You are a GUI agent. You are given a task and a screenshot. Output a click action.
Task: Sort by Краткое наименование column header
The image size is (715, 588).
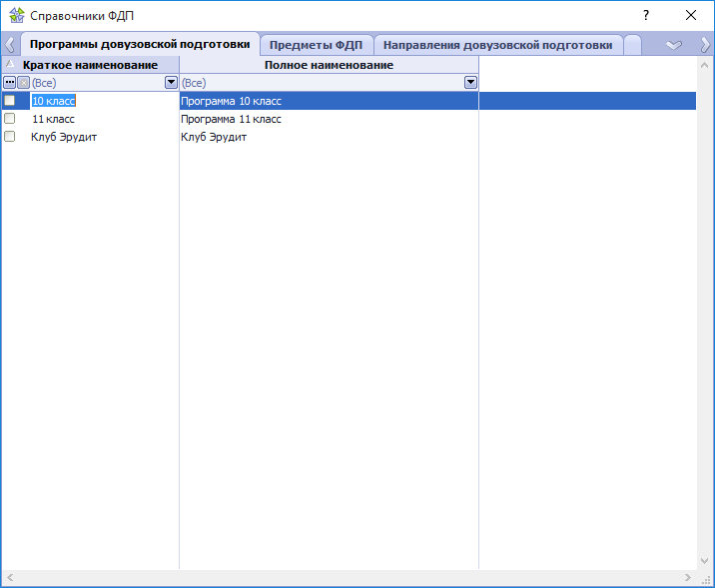[90, 65]
